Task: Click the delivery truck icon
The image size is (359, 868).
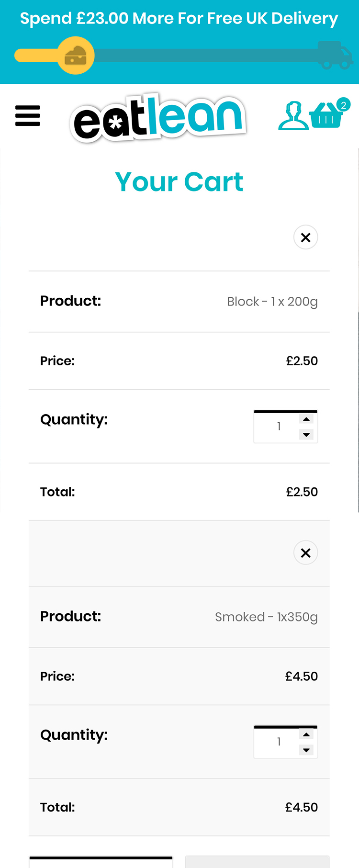Action: [335, 55]
